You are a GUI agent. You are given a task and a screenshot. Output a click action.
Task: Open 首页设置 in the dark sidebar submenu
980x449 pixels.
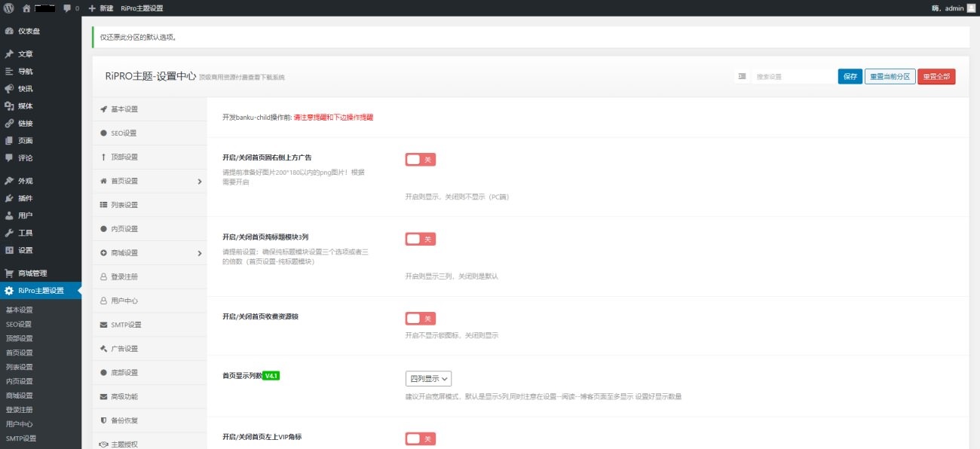pyautogui.click(x=20, y=353)
